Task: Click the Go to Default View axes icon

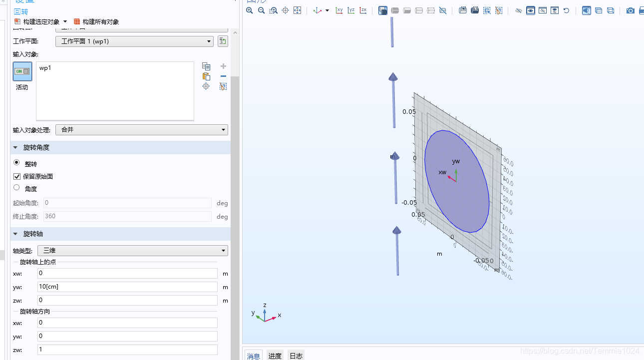Action: pyautogui.click(x=318, y=10)
